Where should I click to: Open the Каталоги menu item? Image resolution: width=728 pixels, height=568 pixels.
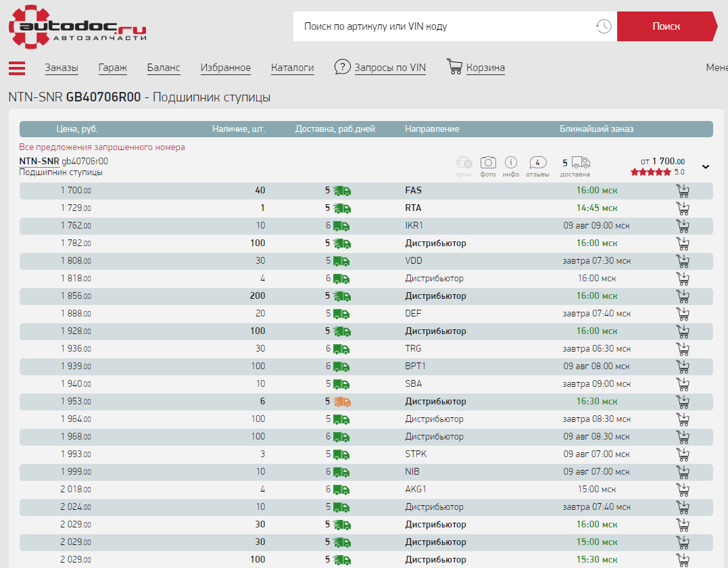point(292,68)
